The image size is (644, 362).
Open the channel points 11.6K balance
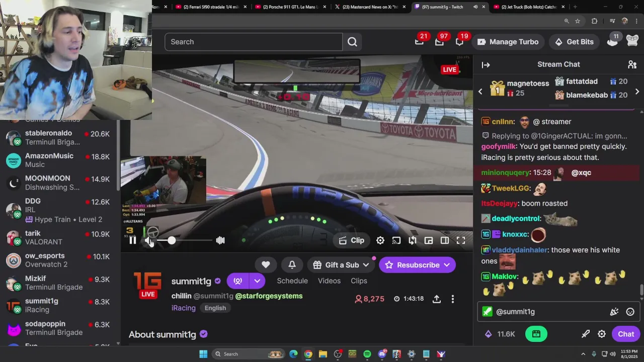click(500, 334)
